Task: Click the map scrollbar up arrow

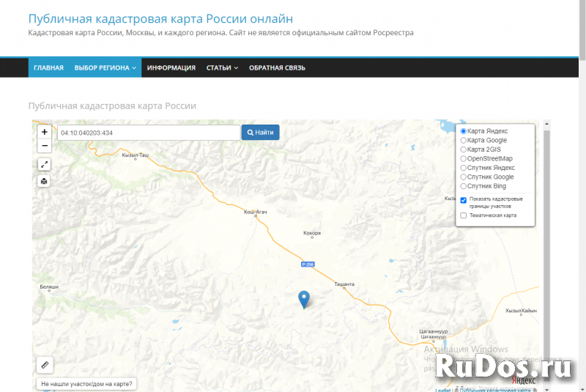Action: coord(546,124)
